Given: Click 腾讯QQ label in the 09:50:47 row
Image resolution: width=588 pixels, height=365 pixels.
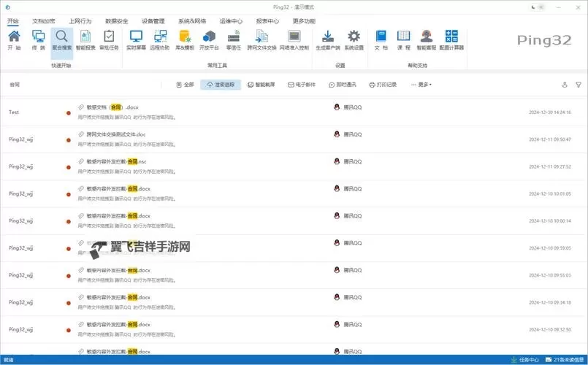Looking at the screenshot, I should pos(353,134).
